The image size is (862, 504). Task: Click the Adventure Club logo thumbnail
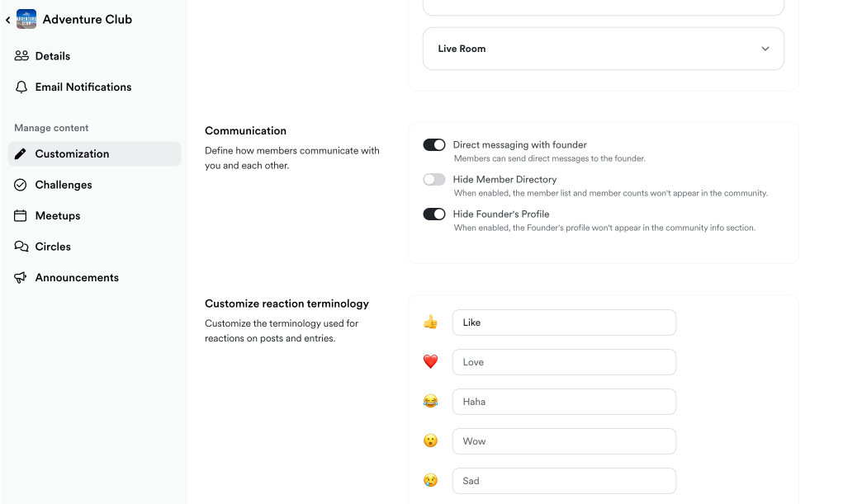click(x=26, y=19)
